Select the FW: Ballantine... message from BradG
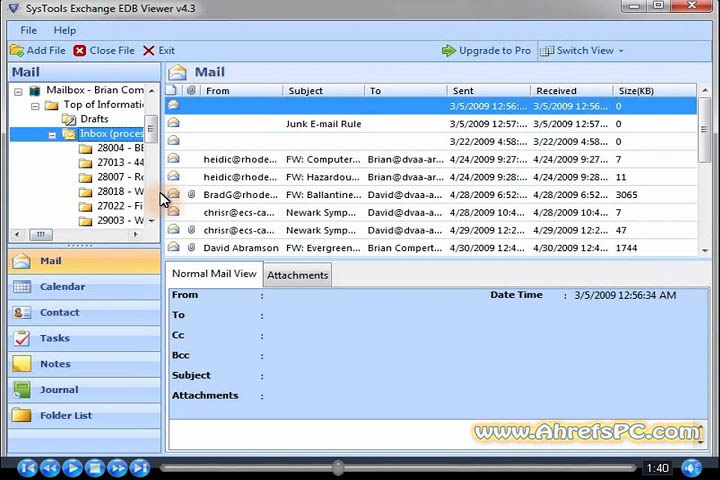 click(431, 195)
